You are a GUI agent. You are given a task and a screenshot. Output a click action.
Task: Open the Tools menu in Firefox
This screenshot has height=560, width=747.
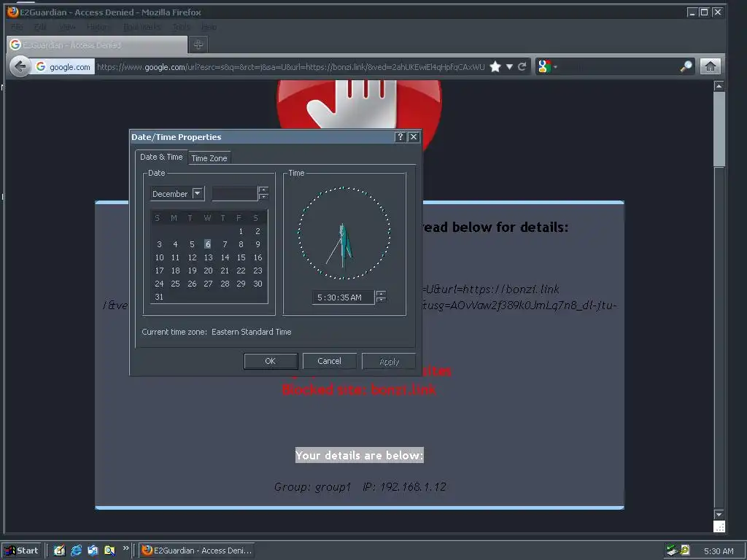pos(181,27)
